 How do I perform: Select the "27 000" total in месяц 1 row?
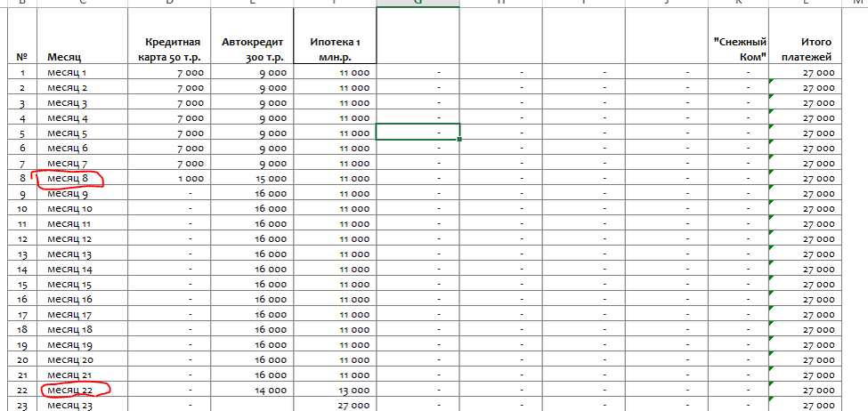coord(804,72)
